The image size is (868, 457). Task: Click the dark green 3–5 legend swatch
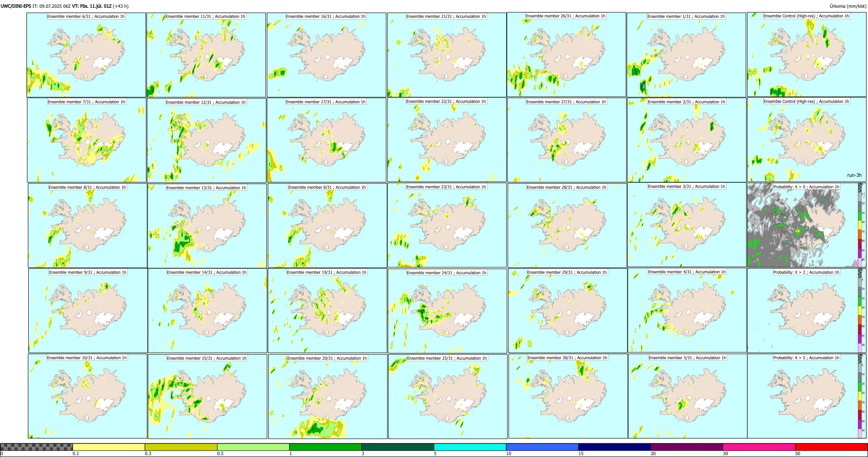(398, 447)
